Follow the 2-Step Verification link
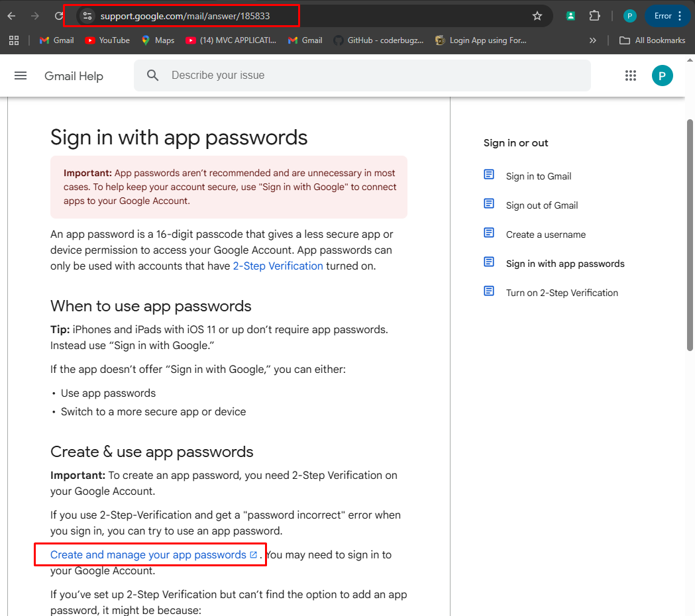 point(278,266)
